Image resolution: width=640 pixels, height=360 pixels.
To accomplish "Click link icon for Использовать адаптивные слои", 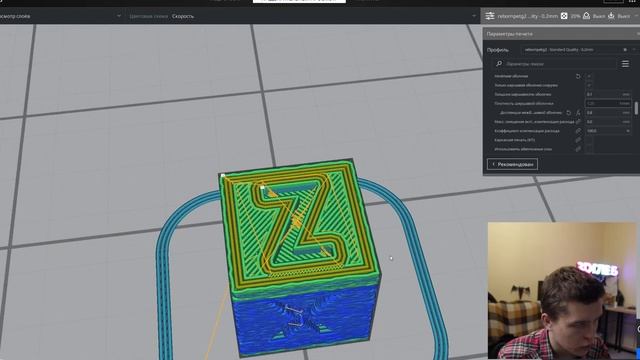I will (x=578, y=149).
